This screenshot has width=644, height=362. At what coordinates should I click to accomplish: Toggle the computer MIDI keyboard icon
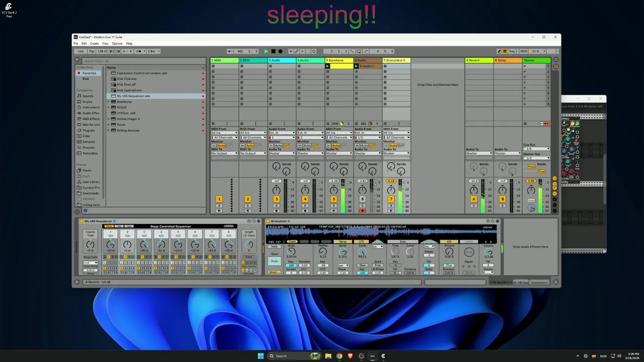[x=505, y=51]
